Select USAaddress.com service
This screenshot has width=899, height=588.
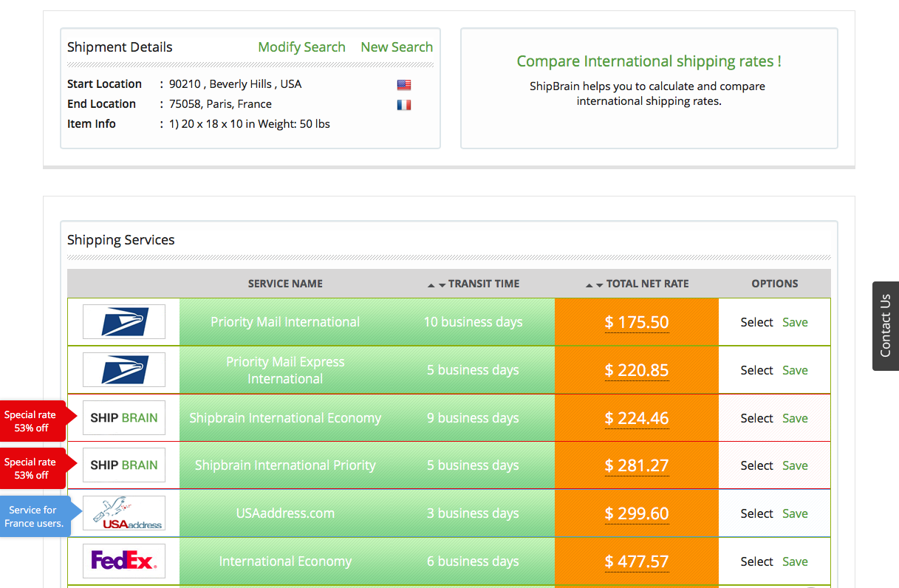tap(756, 513)
